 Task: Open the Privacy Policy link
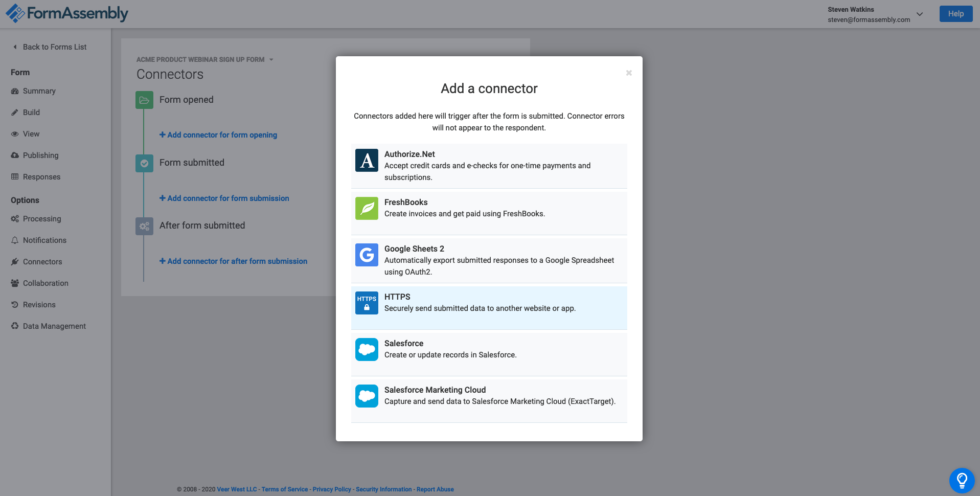click(x=332, y=489)
